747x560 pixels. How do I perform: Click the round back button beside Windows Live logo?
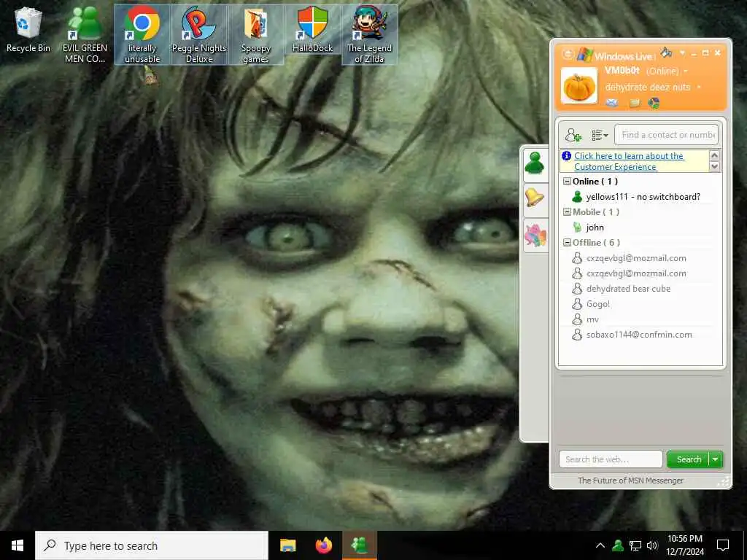[x=568, y=54]
